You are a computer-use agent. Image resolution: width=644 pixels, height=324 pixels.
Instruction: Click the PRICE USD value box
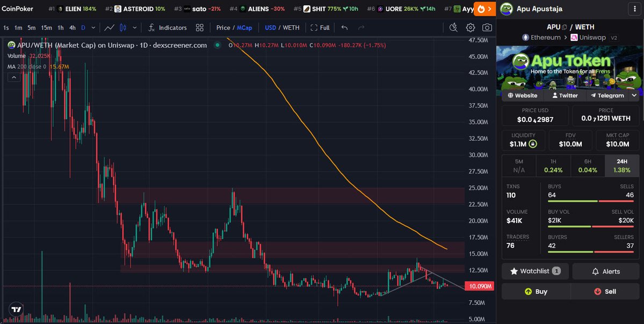pos(535,116)
